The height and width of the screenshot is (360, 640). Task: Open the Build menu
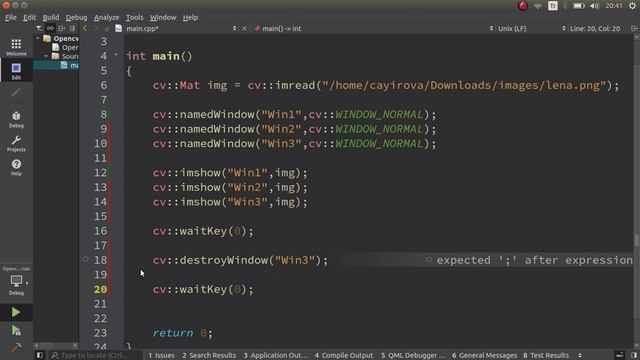point(51,17)
